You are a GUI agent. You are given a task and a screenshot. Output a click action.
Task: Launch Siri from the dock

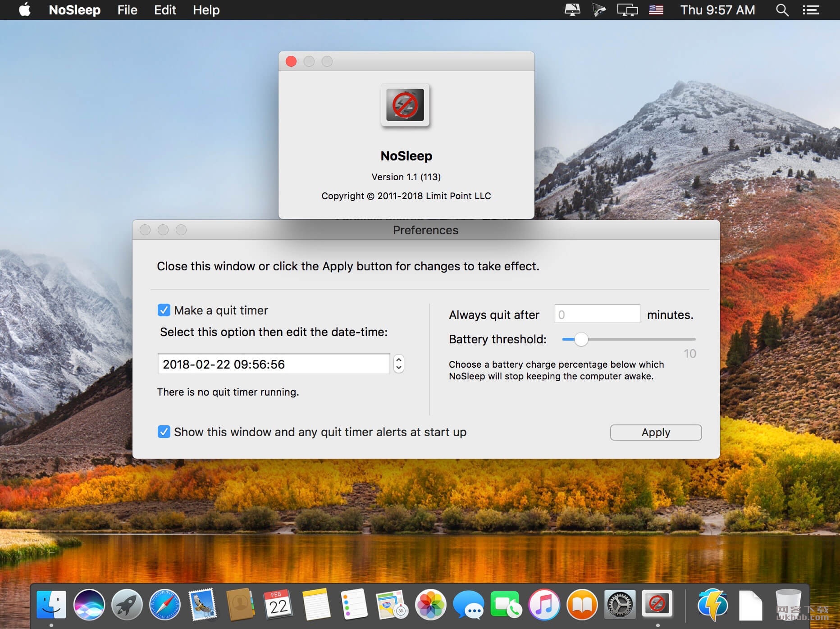[x=89, y=605]
